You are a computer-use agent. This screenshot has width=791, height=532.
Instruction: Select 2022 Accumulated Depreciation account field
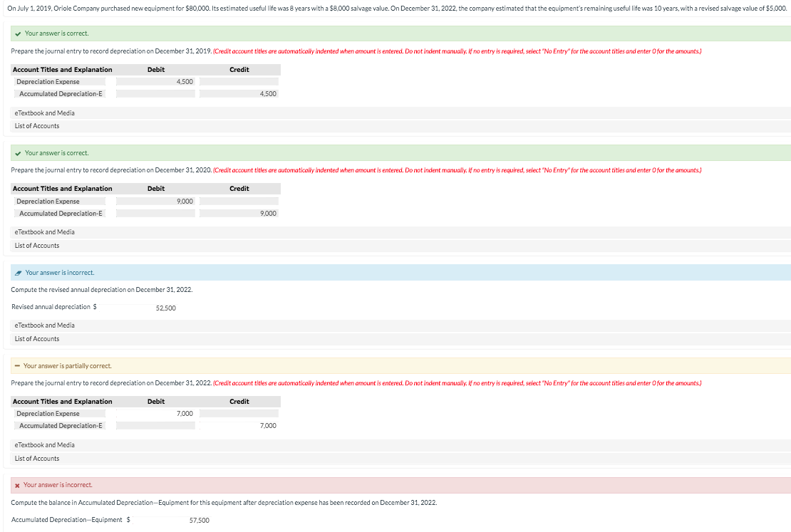tap(60, 426)
